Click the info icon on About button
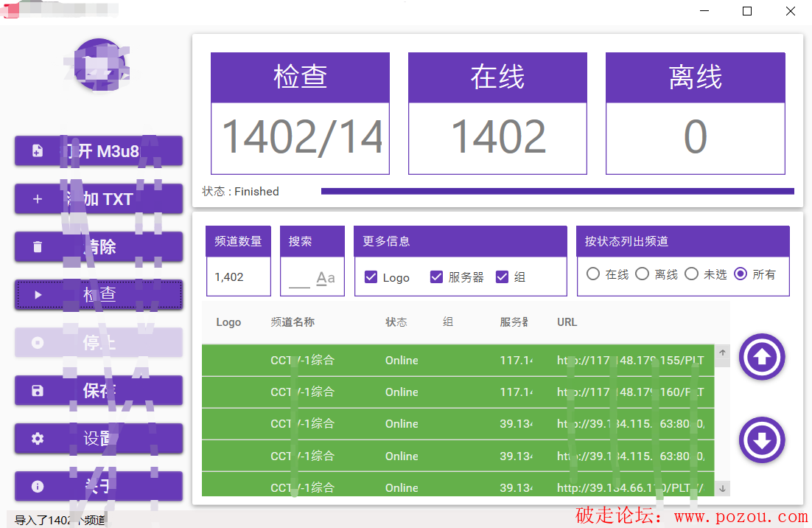 coord(38,487)
